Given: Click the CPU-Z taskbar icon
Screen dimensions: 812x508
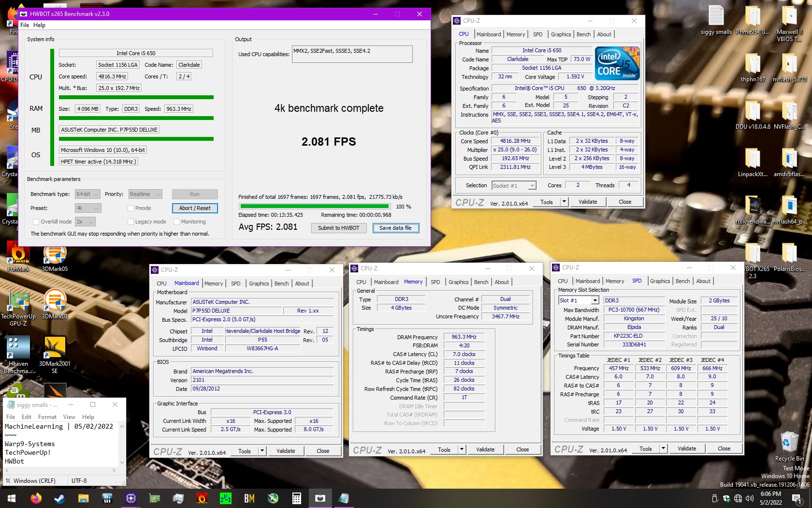Looking at the screenshot, I should pyautogui.click(x=130, y=498).
